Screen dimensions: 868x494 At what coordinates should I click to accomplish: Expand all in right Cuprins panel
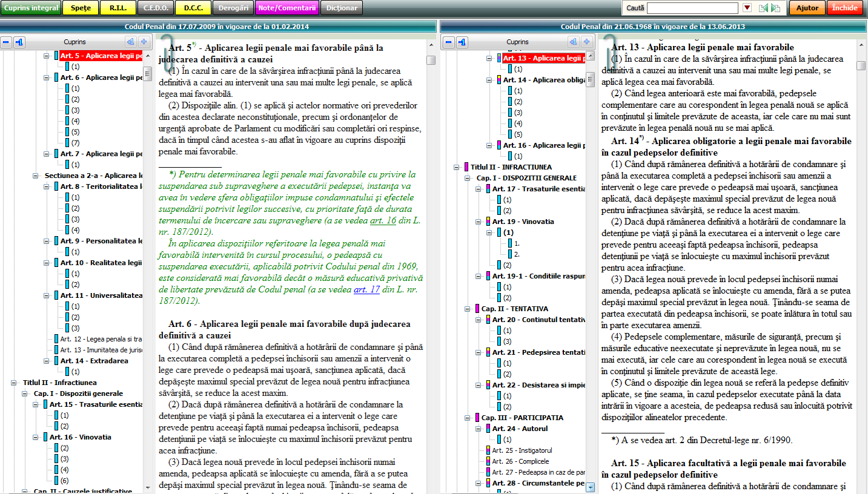coord(586,42)
